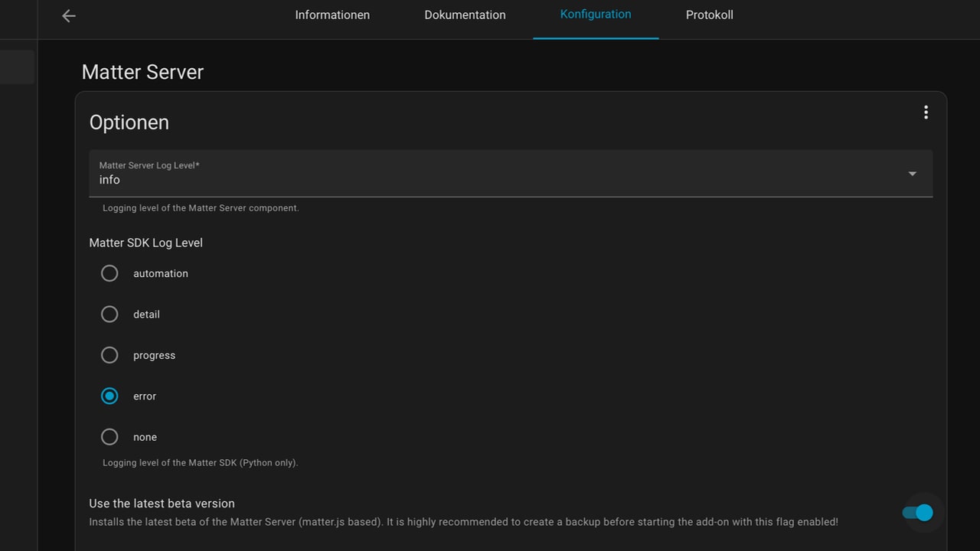Click the 'info' value in log level
This screenshot has width=980, height=551.
pos(109,180)
